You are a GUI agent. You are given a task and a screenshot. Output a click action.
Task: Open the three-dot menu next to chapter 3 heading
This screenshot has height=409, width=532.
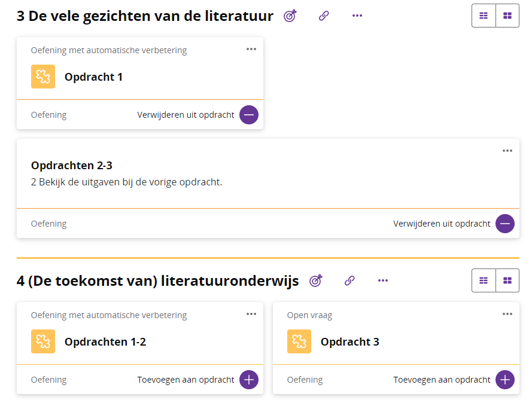point(357,16)
